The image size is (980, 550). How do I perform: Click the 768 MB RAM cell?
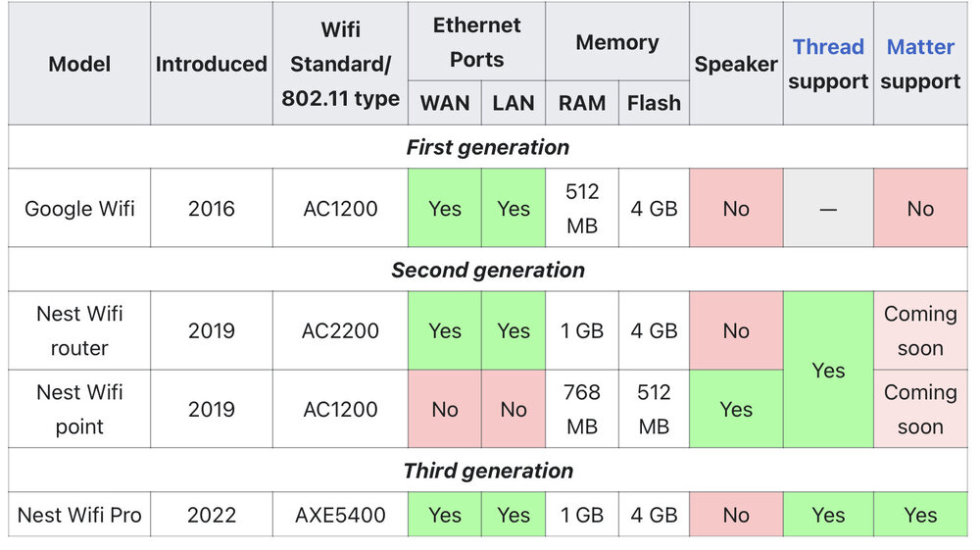[582, 409]
